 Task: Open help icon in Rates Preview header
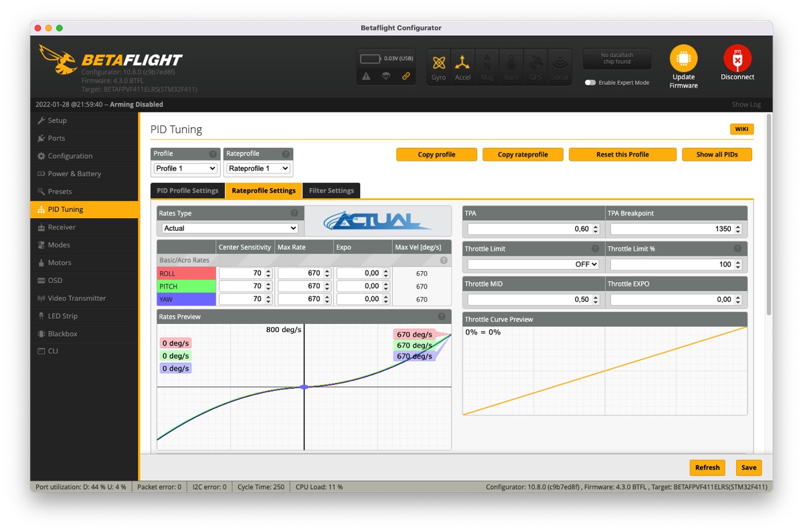click(442, 317)
